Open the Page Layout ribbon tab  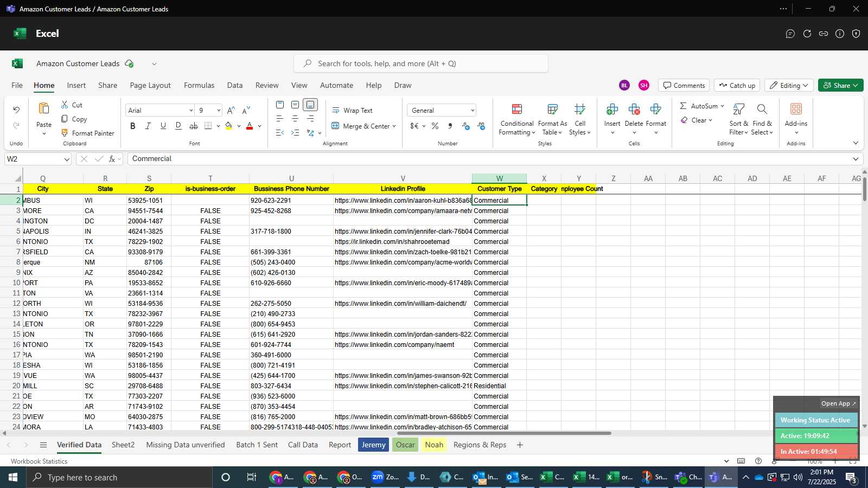tap(150, 85)
